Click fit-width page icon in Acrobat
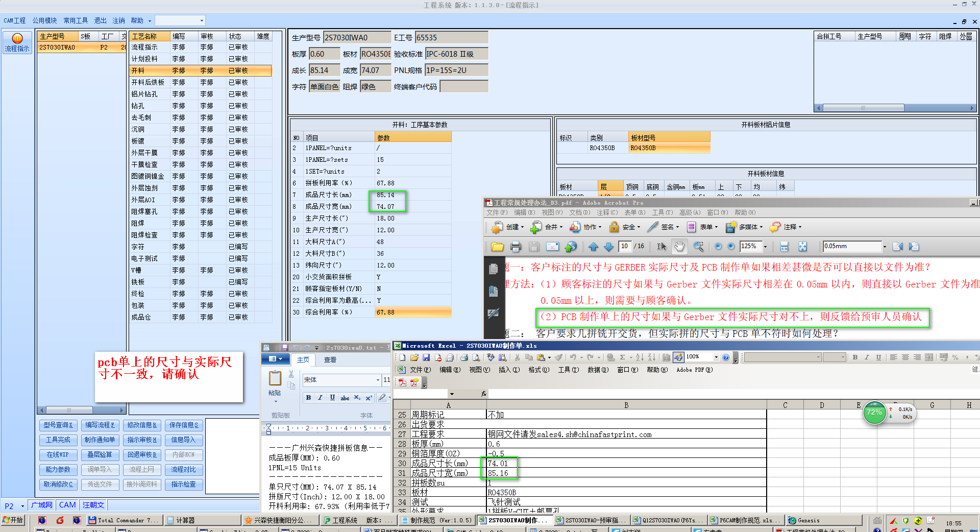980x532 pixels. pyautogui.click(x=785, y=247)
